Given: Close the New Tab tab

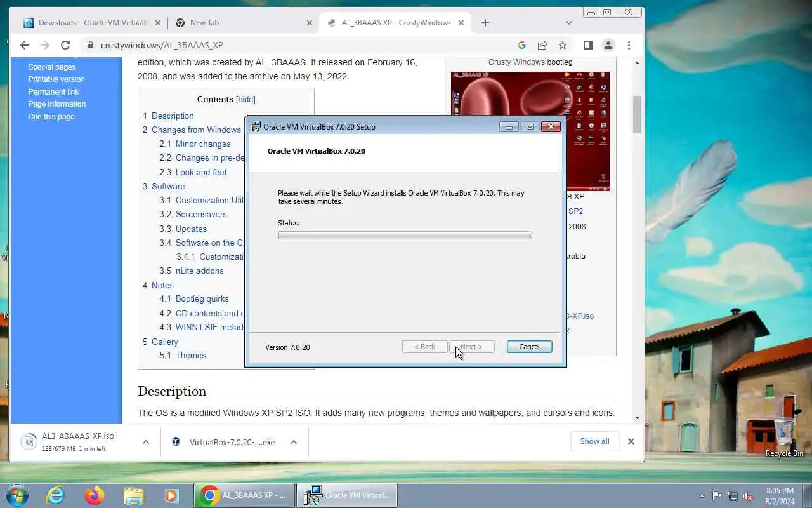Looking at the screenshot, I should [x=310, y=23].
